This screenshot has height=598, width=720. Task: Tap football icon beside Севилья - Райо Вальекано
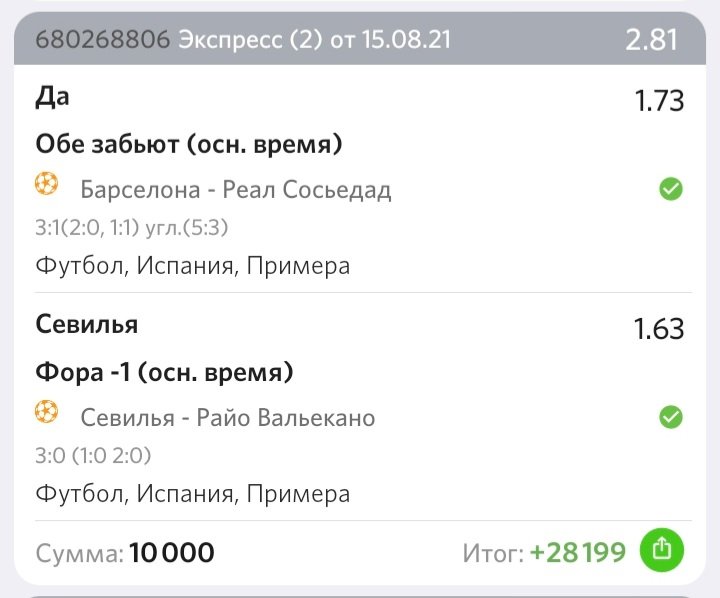tap(46, 412)
